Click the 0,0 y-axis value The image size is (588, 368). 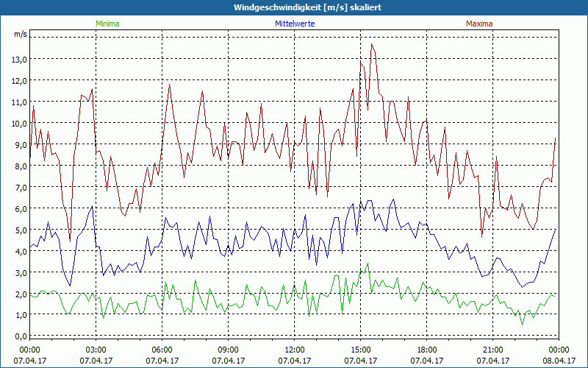coord(22,336)
